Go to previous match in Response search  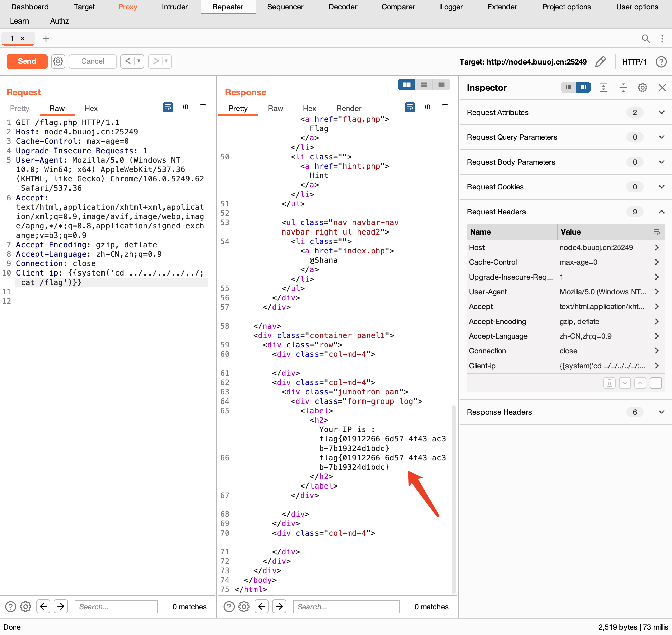[x=262, y=606]
